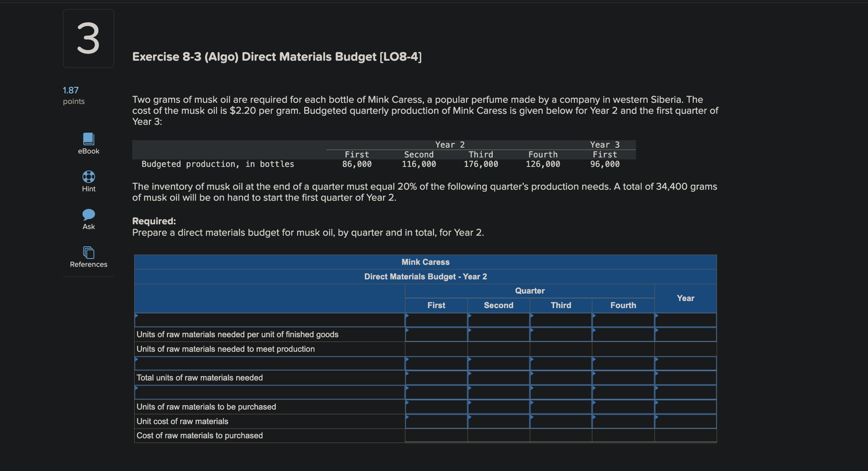View the Hint for this exercise
The image size is (868, 471).
(88, 181)
